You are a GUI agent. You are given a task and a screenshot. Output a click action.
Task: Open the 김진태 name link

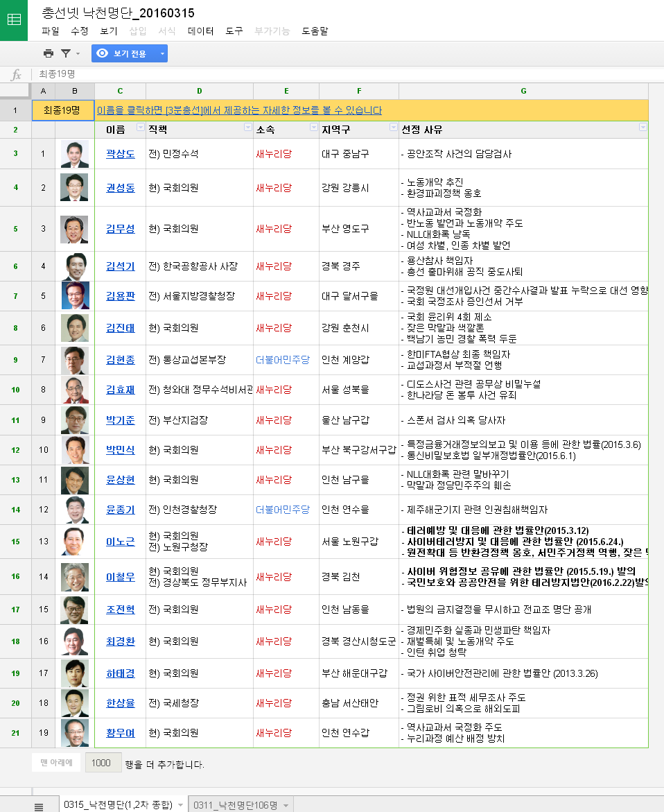click(121, 328)
